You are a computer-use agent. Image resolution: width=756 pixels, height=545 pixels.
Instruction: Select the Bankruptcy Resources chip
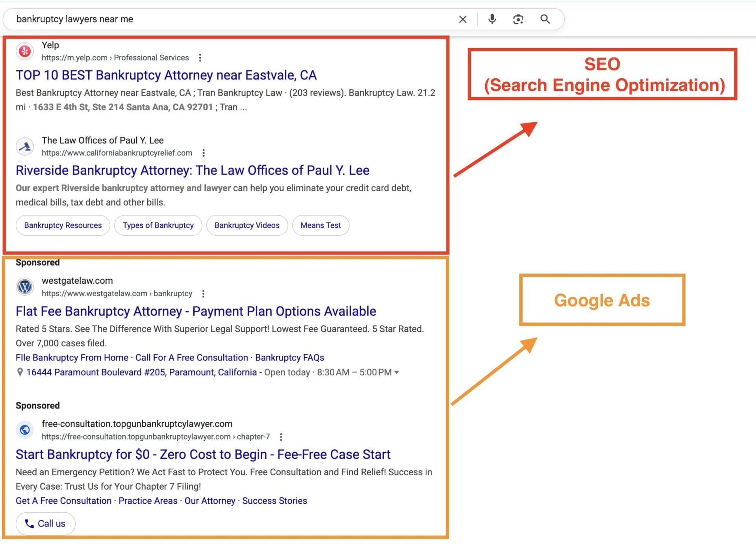click(62, 225)
